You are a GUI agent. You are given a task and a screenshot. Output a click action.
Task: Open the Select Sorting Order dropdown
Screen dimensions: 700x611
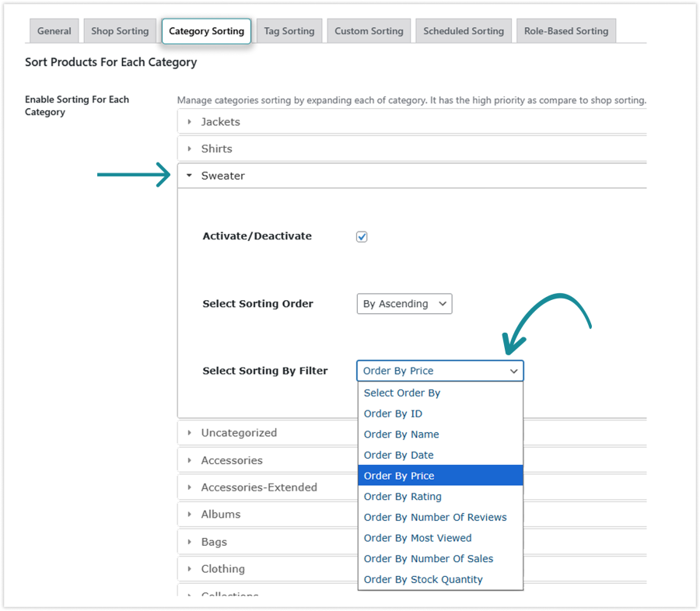pyautogui.click(x=404, y=303)
